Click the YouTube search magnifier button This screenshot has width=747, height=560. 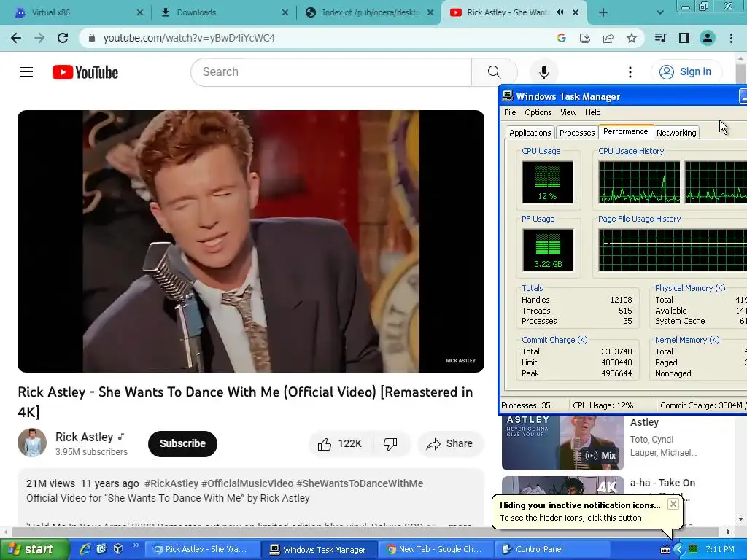coord(495,72)
